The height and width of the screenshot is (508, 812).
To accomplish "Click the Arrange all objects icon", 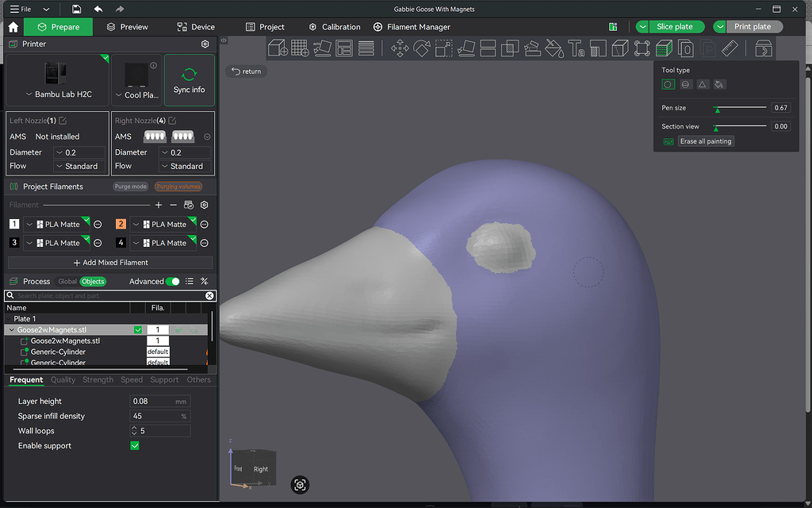I will [x=344, y=48].
